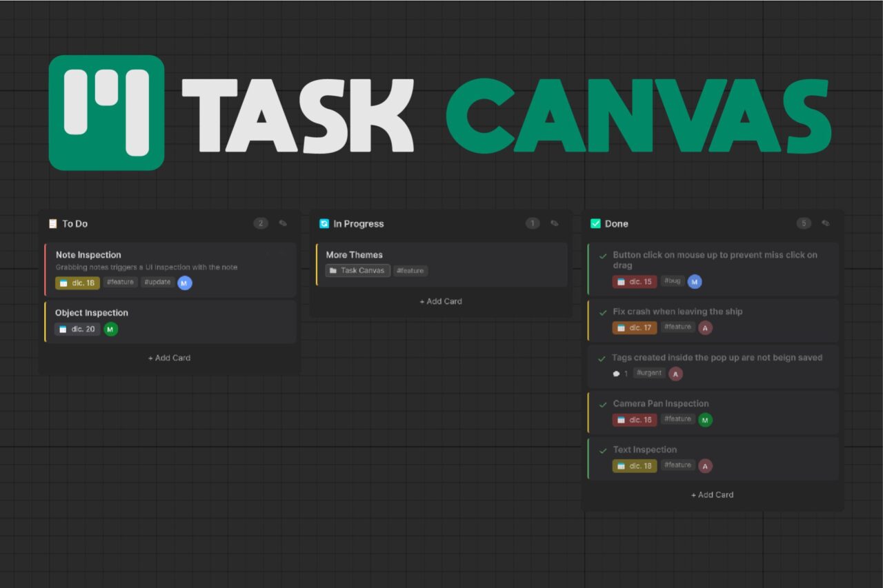Toggle the checkmark on Text Inspection card
Viewport: 883px width, 588px height.
coord(602,450)
